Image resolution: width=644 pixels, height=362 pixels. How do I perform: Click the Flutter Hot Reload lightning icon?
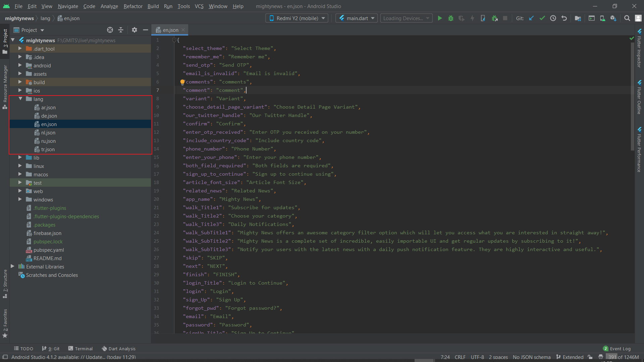[x=472, y=18]
